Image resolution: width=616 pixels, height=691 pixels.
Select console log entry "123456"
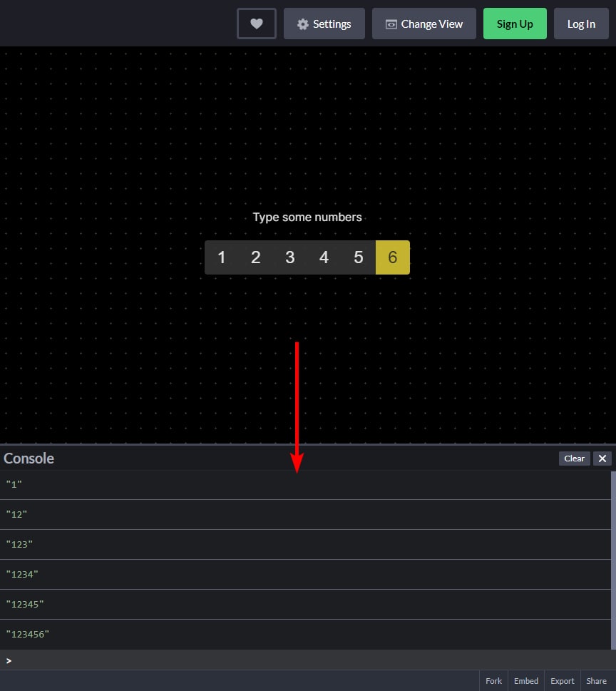(305, 635)
